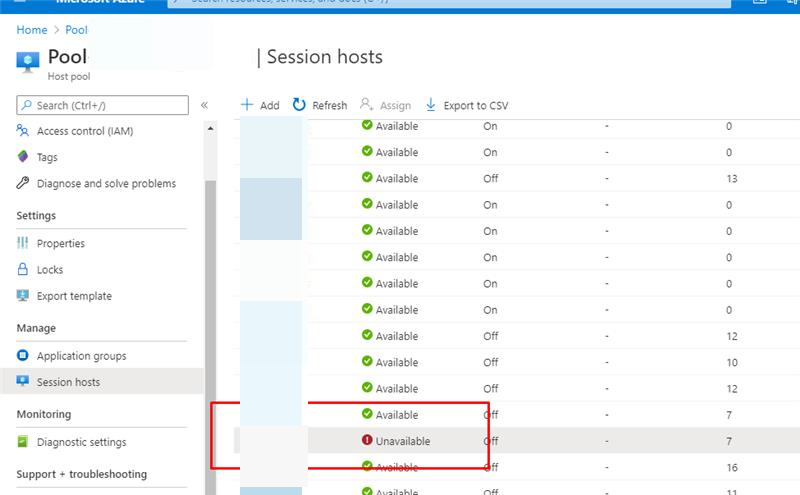This screenshot has height=495, width=800.
Task: Click the sidebar vertical scrollbar thumb
Action: coord(210,337)
